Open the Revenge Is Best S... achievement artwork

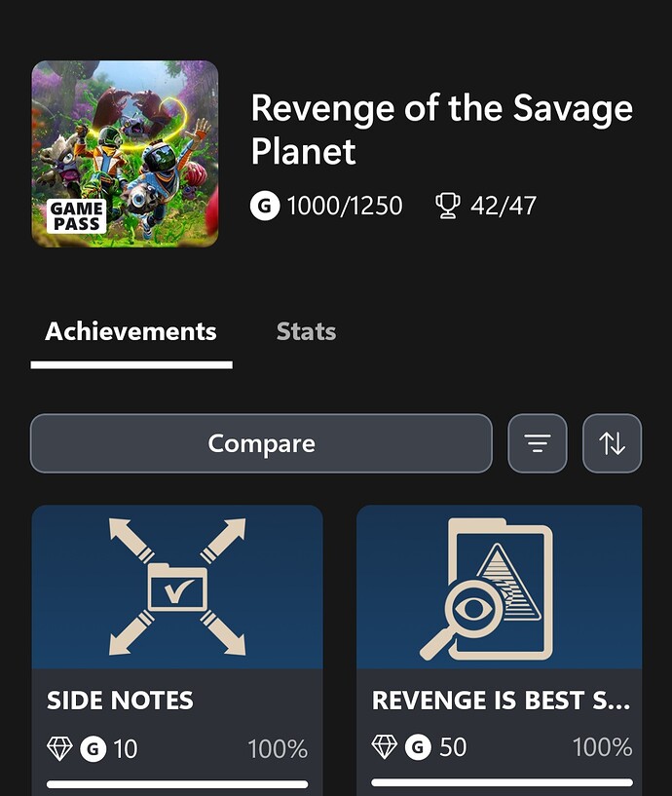[499, 587]
